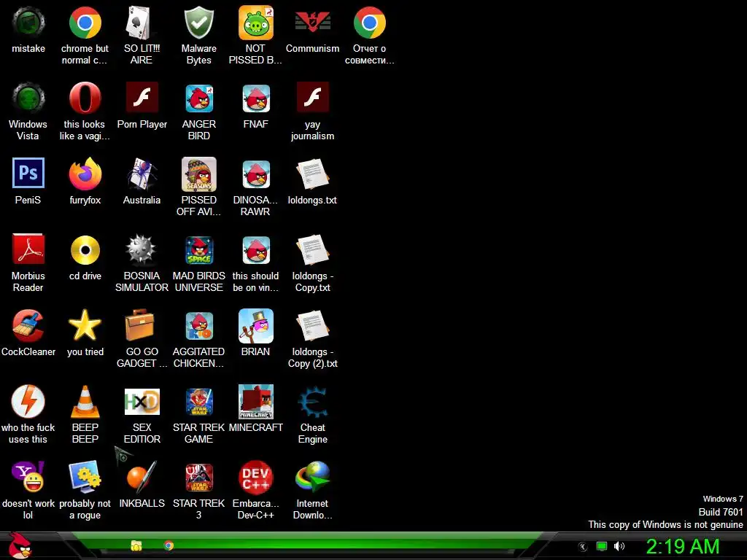This screenshot has height=560, width=747.
Task: Open taskbar Windows Explorer folder icon
Action: tap(136, 545)
